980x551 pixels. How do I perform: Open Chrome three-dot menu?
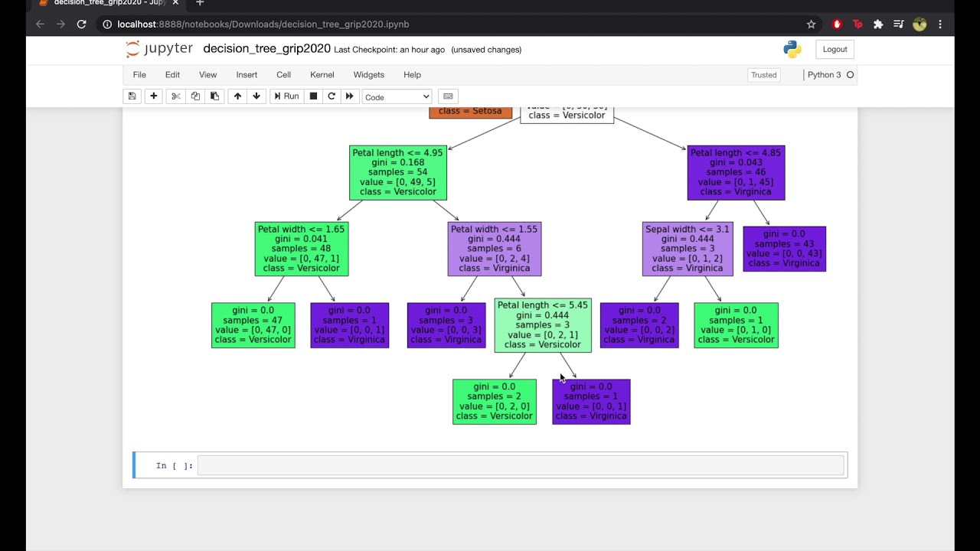[x=940, y=24]
